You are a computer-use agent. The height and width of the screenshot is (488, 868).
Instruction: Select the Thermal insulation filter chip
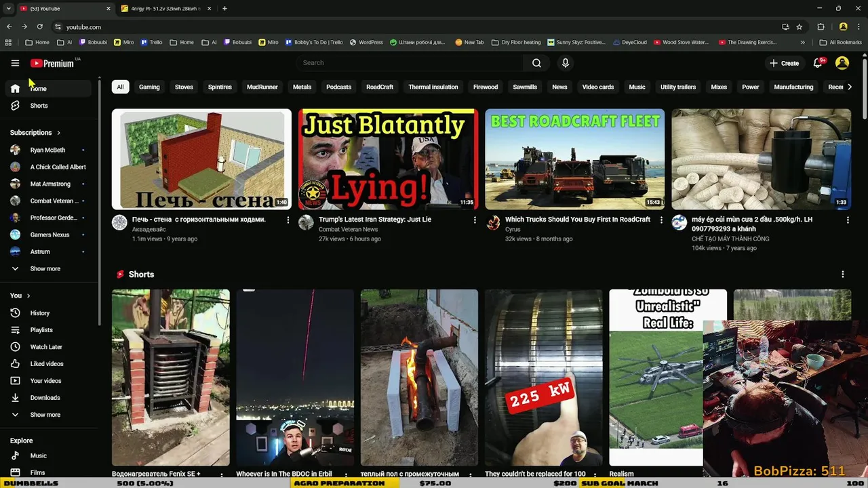coord(433,87)
